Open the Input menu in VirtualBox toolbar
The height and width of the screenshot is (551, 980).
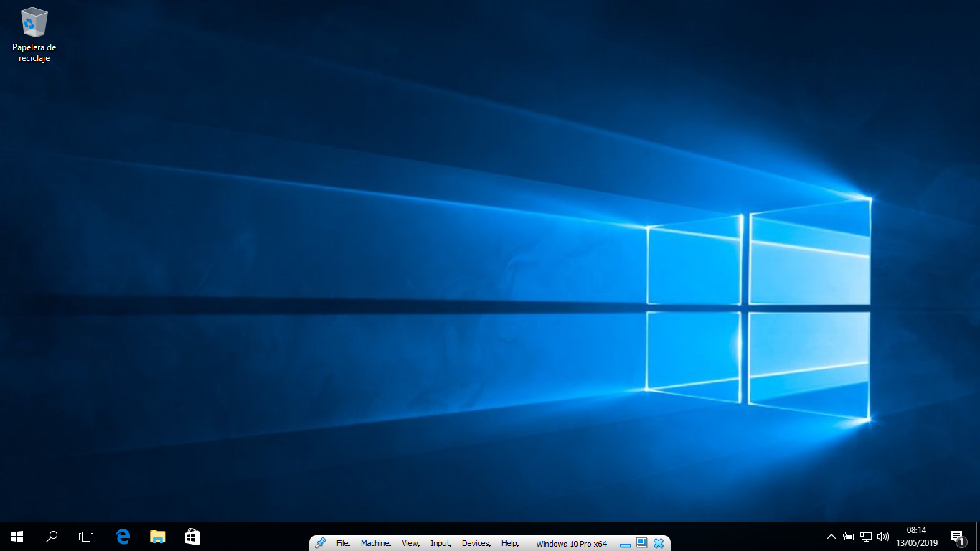coord(440,544)
